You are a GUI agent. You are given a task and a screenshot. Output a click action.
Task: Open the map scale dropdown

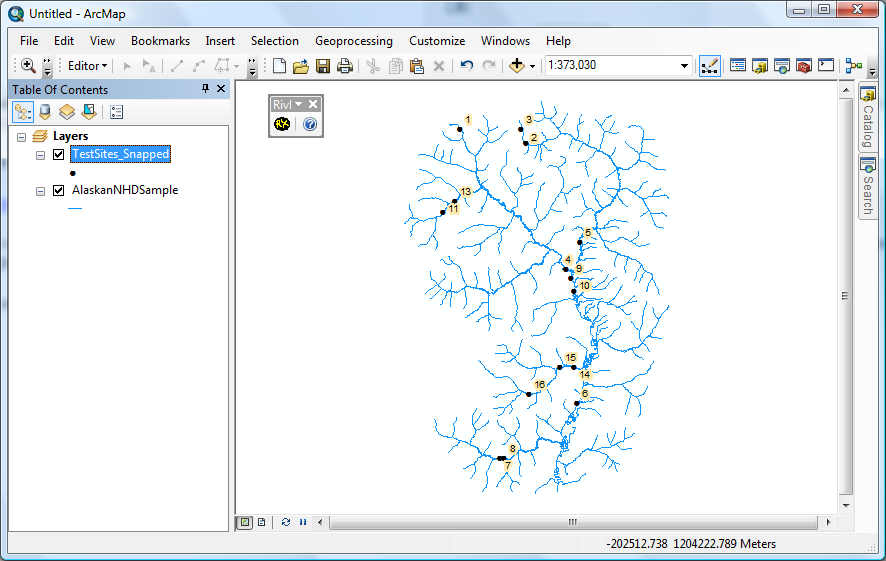coord(684,66)
